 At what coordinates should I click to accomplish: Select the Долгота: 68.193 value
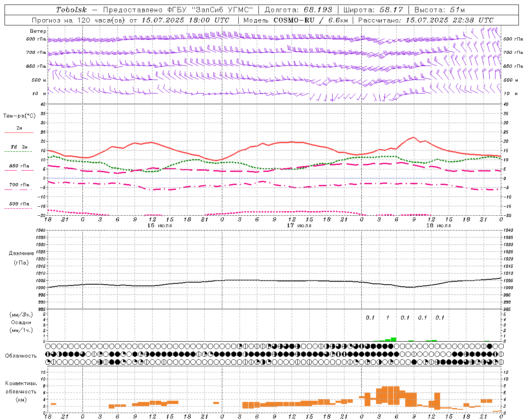[x=298, y=10]
